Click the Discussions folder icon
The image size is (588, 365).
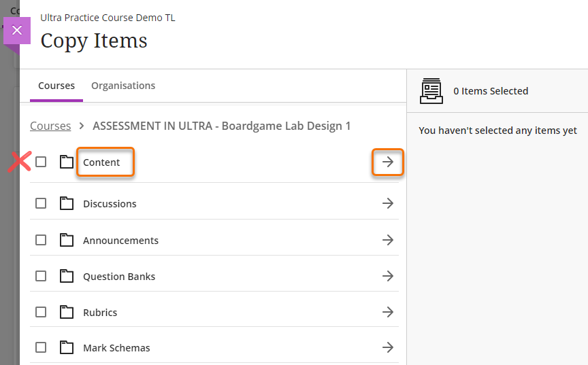coord(66,203)
